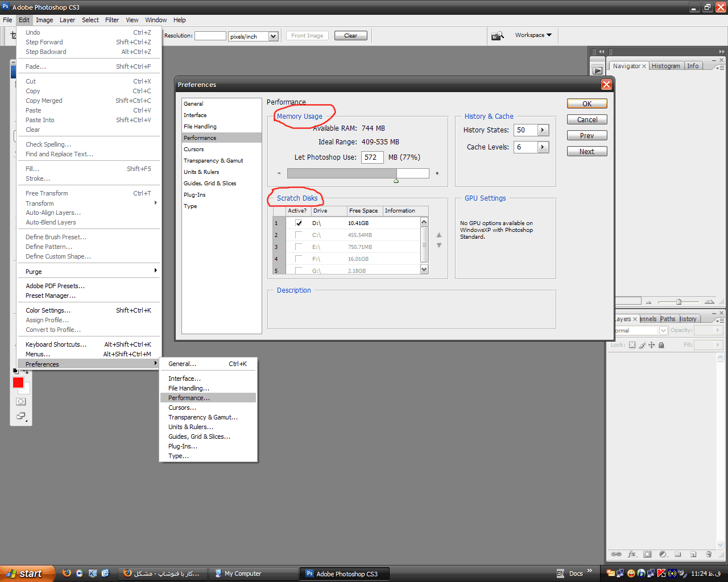Click the Prev button
This screenshot has width=728, height=582.
click(x=587, y=135)
